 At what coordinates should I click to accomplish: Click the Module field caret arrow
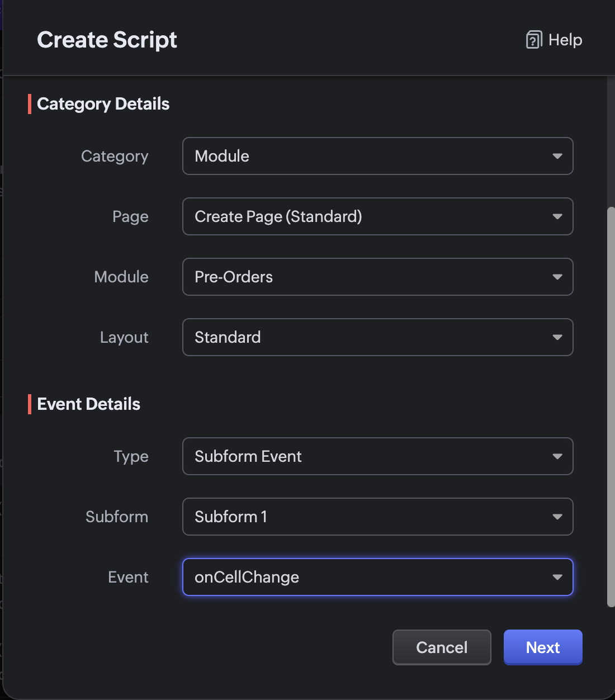point(557,277)
